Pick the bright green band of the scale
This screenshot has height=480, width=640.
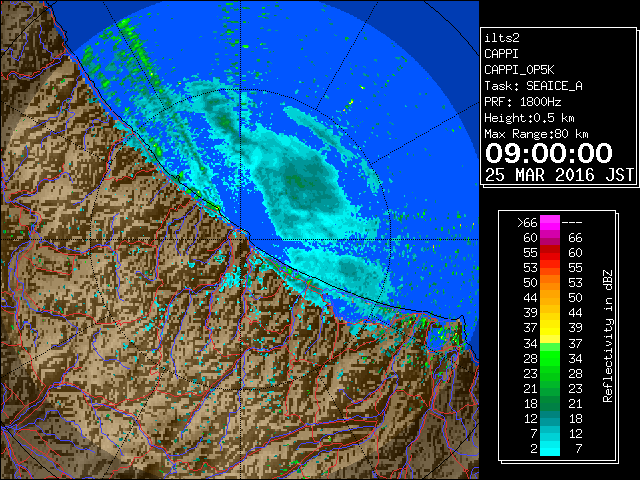click(550, 358)
